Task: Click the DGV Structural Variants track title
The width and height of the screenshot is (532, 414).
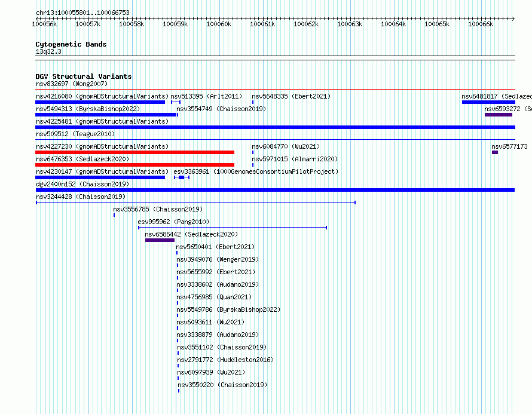Action: pos(84,76)
